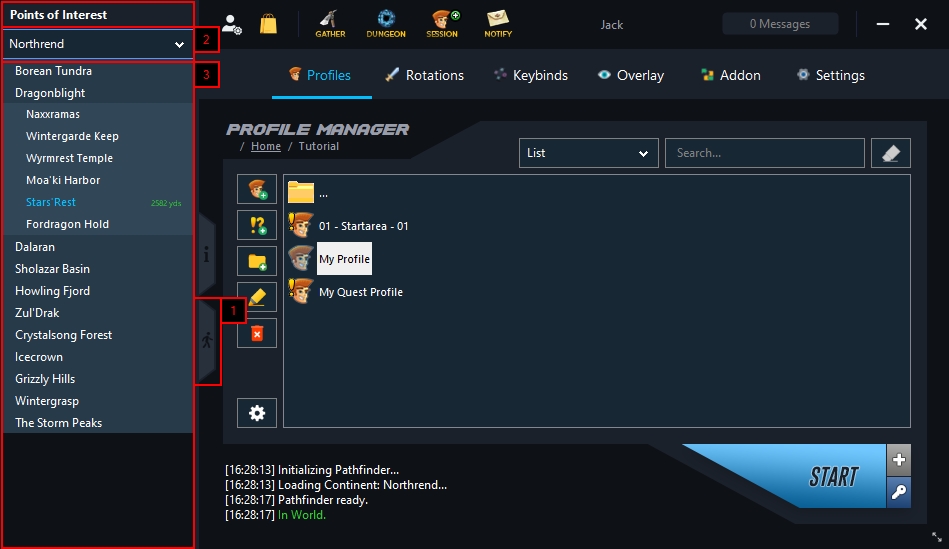Open the Notify toolbar icon
This screenshot has height=549, width=949.
(x=498, y=24)
